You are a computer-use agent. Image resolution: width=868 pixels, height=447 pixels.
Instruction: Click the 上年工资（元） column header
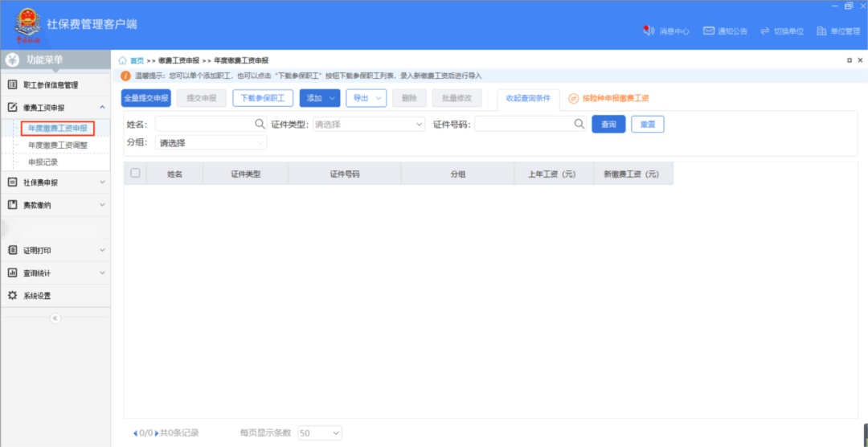pos(554,174)
